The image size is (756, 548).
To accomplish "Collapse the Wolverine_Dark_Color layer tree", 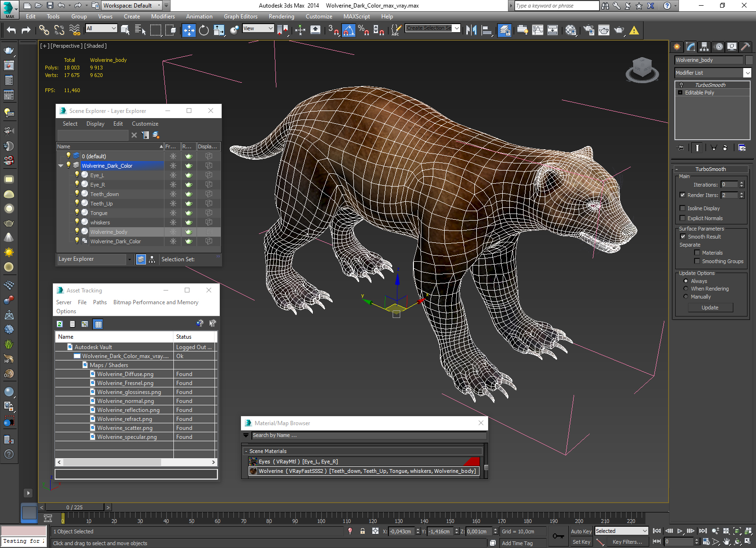I will (60, 166).
